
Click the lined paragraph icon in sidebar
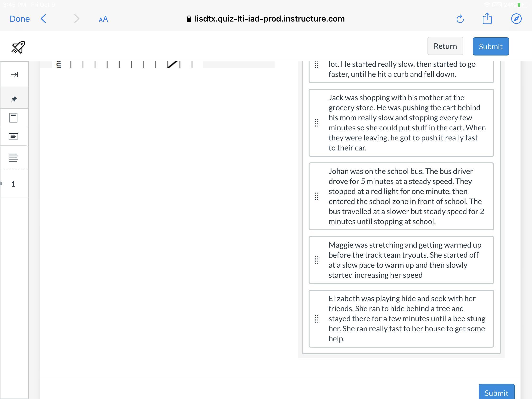pos(13,158)
